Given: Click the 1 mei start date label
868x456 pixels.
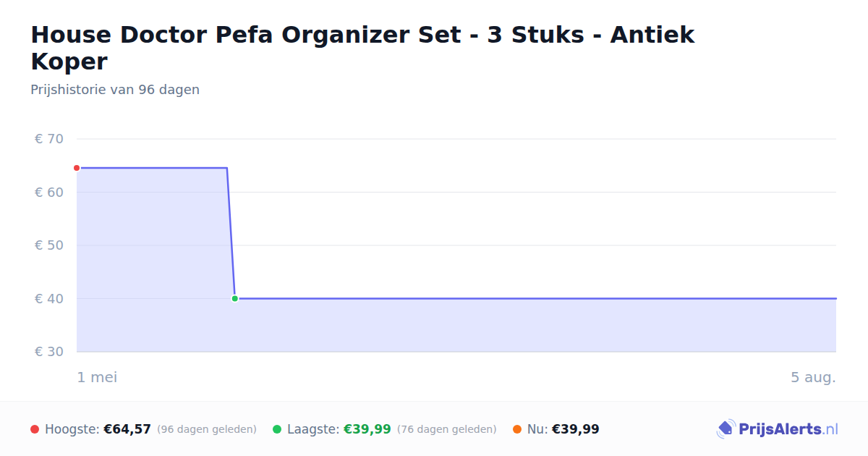Looking at the screenshot, I should (x=97, y=377).
